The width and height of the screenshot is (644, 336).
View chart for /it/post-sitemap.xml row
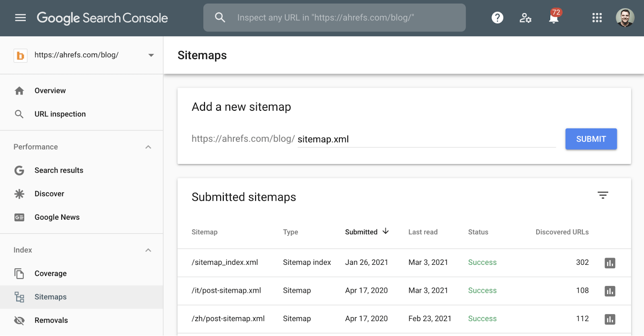[x=610, y=291]
